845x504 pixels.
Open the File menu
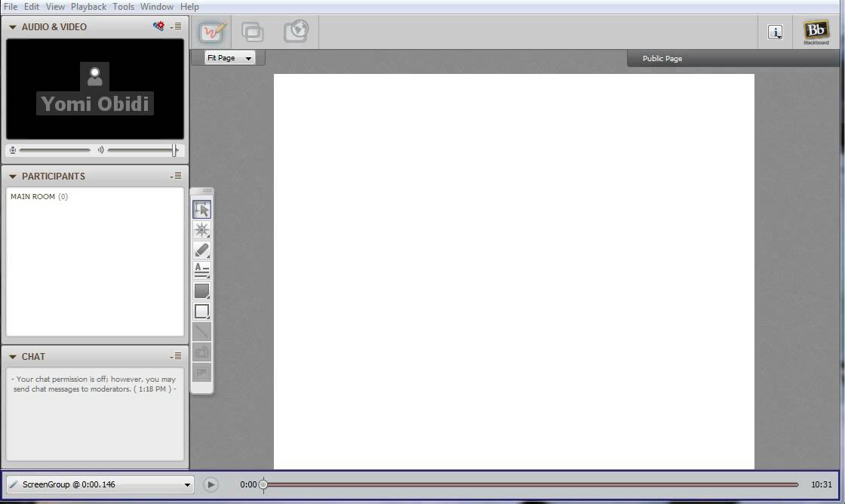(x=11, y=7)
